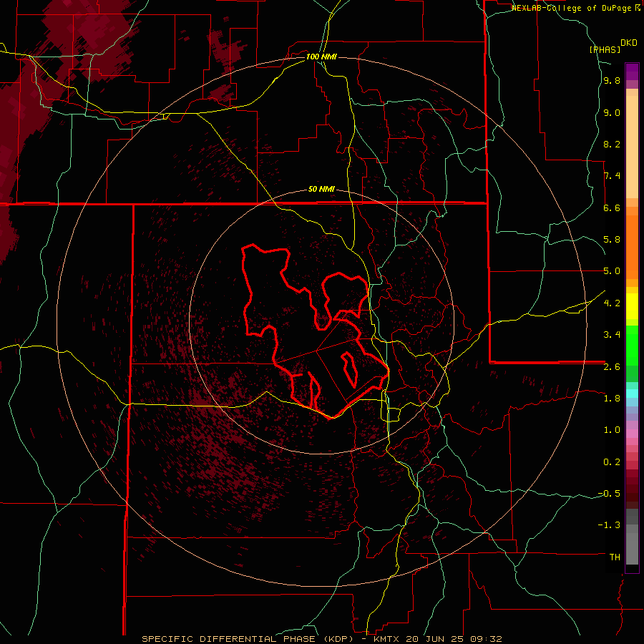Click the -0.5 value on the KDP scale

click(x=609, y=494)
